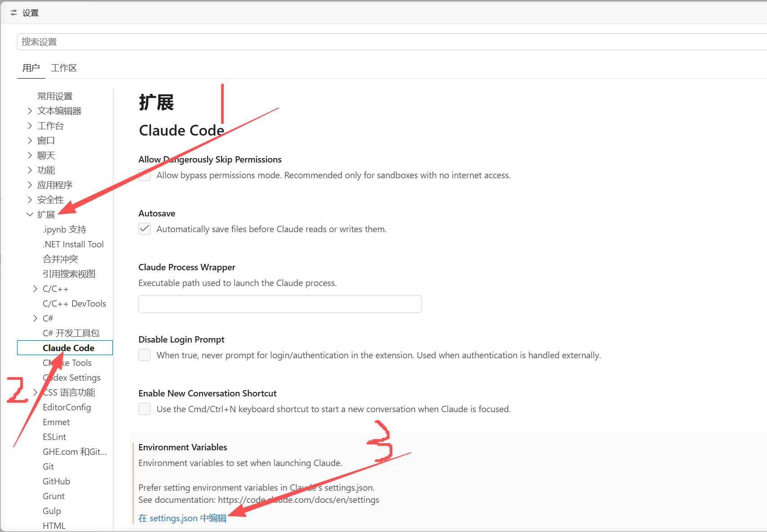Image resolution: width=767 pixels, height=532 pixels.
Task: Open Grunt settings
Action: (x=53, y=496)
